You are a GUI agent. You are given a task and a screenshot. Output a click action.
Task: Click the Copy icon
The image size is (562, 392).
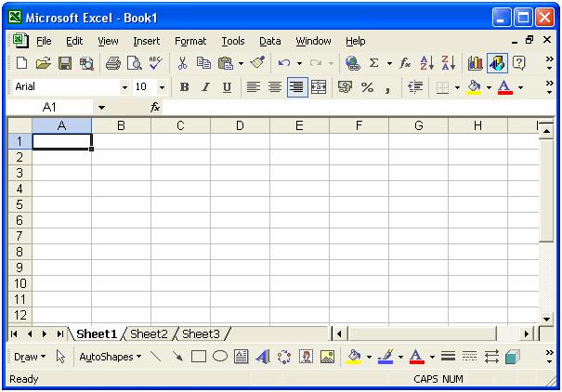point(203,63)
